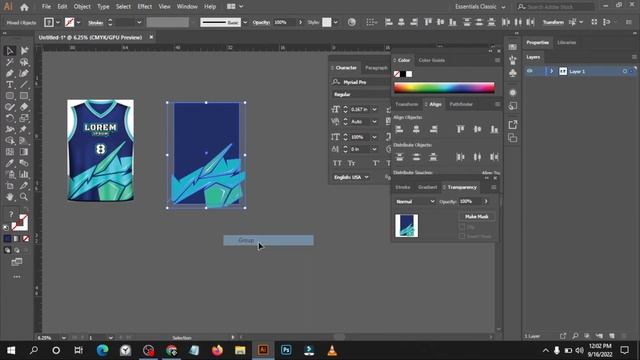
Task: Reset to default fill and stroke
Action: [x=6, y=228]
